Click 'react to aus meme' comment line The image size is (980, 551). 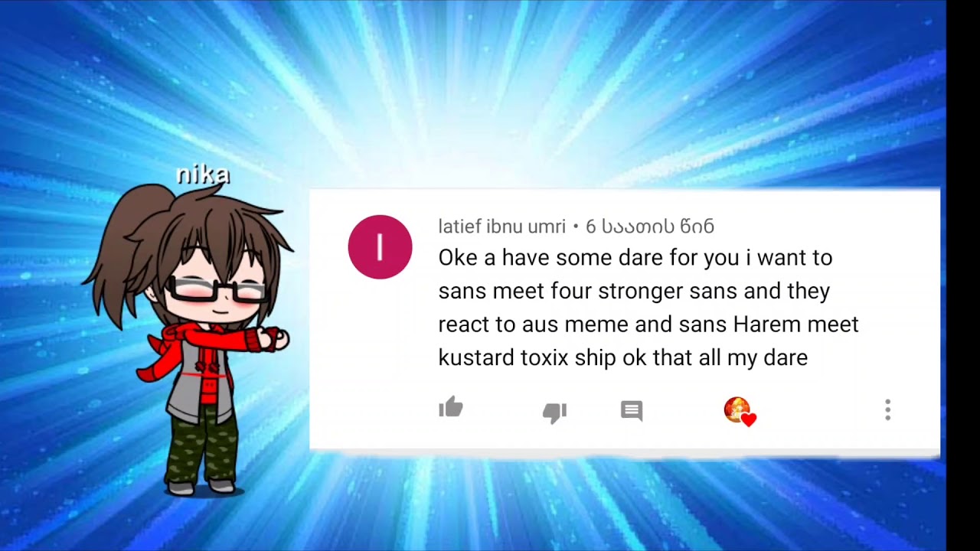point(648,324)
